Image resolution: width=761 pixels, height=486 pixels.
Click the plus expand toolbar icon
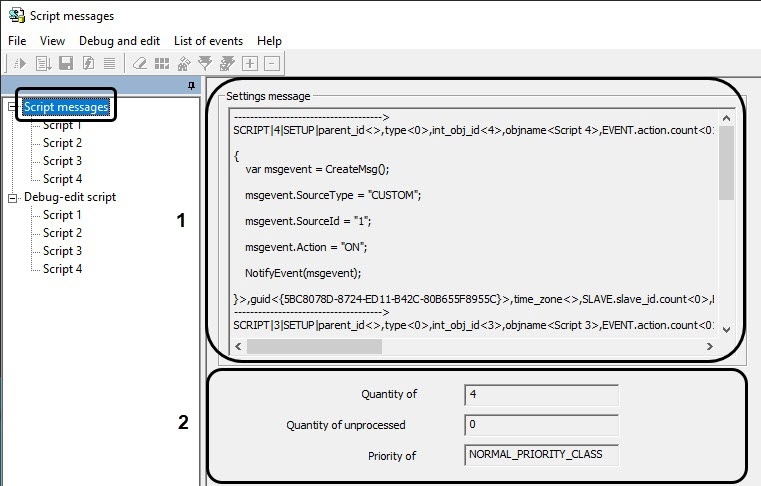[249, 63]
